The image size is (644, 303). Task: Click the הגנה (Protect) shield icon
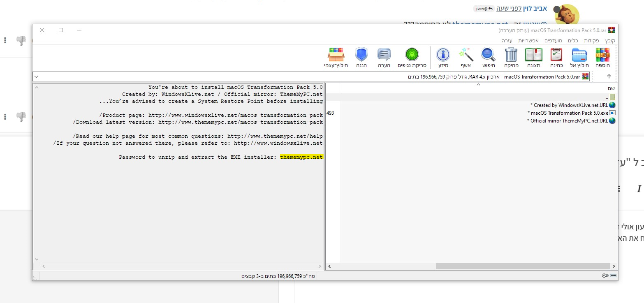tap(361, 58)
